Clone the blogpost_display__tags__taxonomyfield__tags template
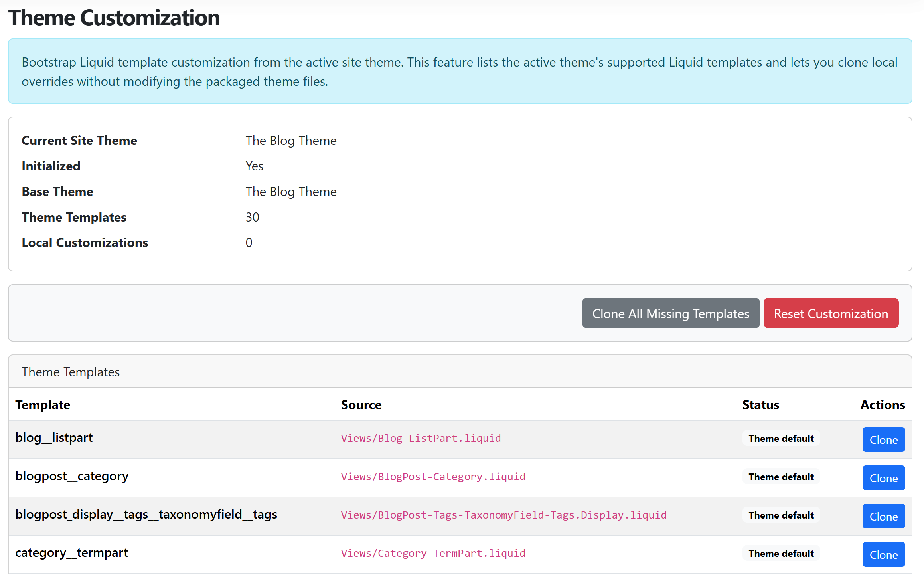924x574 pixels. pos(884,516)
